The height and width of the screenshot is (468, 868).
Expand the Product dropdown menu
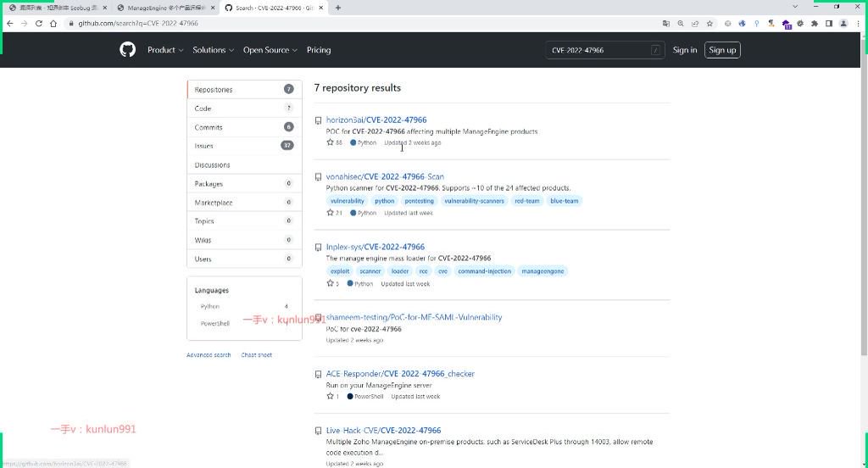[x=165, y=50]
